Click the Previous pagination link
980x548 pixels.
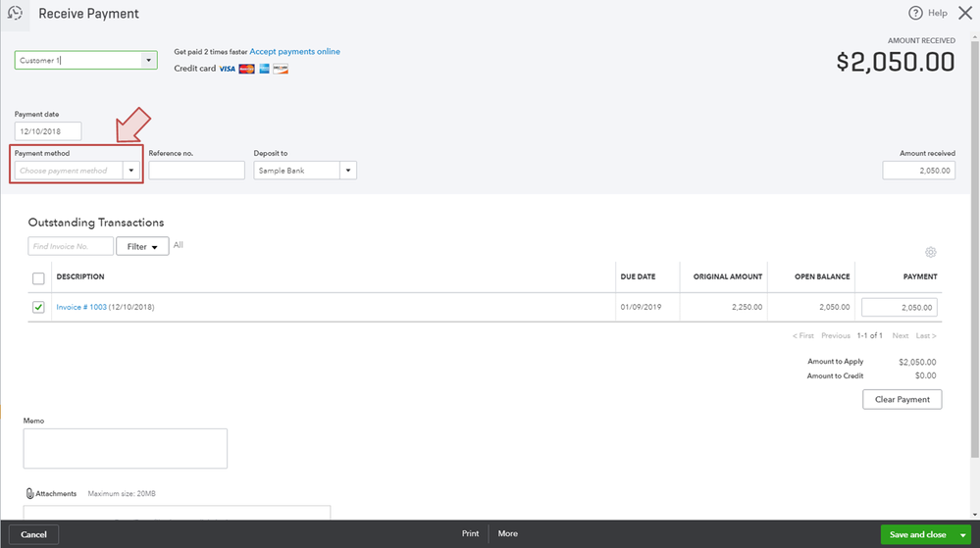coord(836,335)
